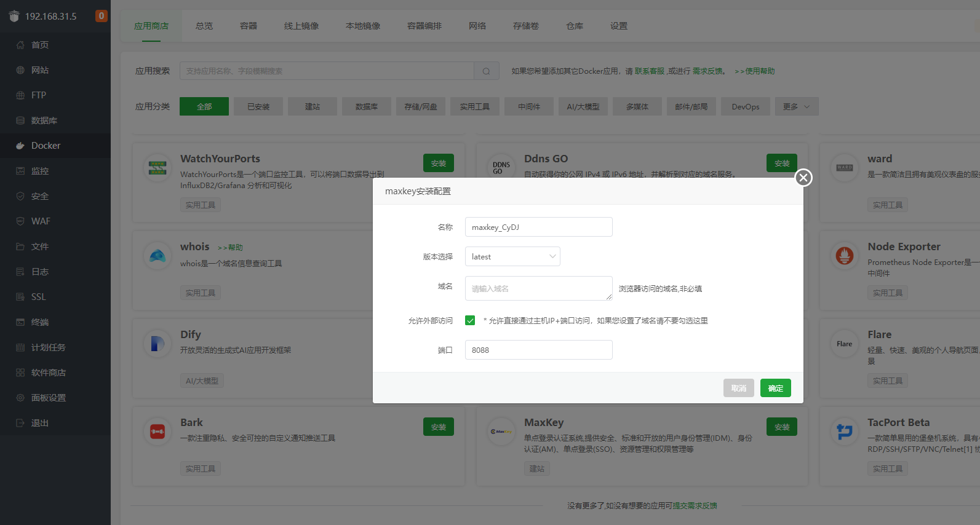Viewport: 980px width, 525px height.
Task: Switch to the 线上镜像 tab
Action: point(301,26)
